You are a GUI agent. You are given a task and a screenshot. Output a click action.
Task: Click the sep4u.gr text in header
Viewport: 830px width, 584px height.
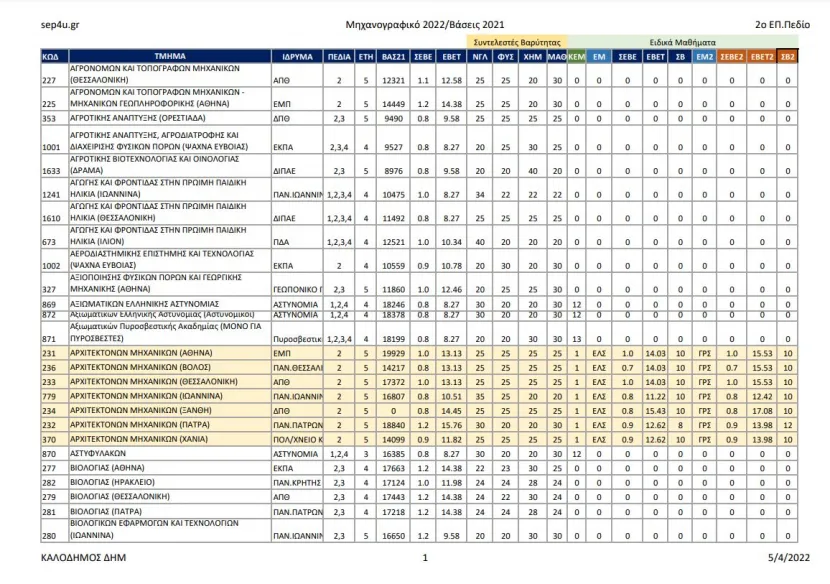coord(60,24)
